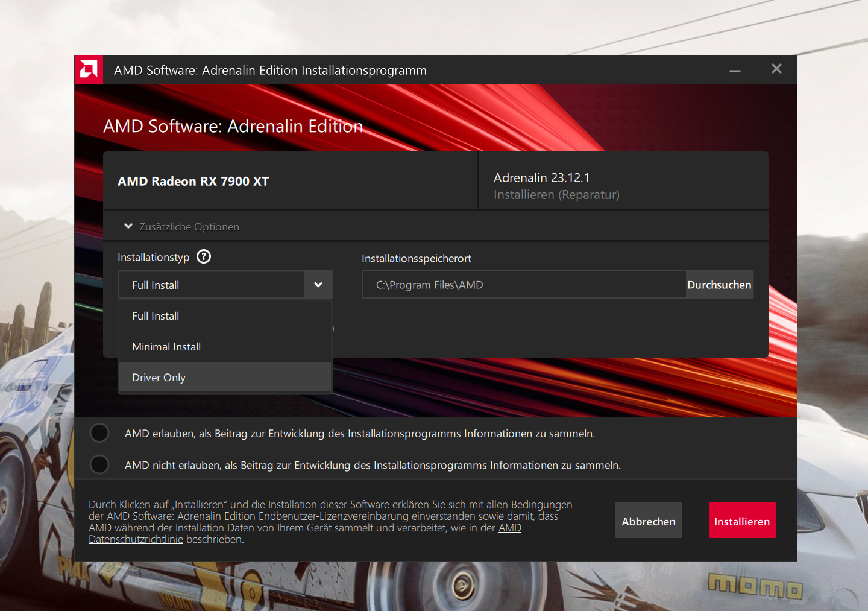Choose Driver Only from dropdown list

pos(225,378)
